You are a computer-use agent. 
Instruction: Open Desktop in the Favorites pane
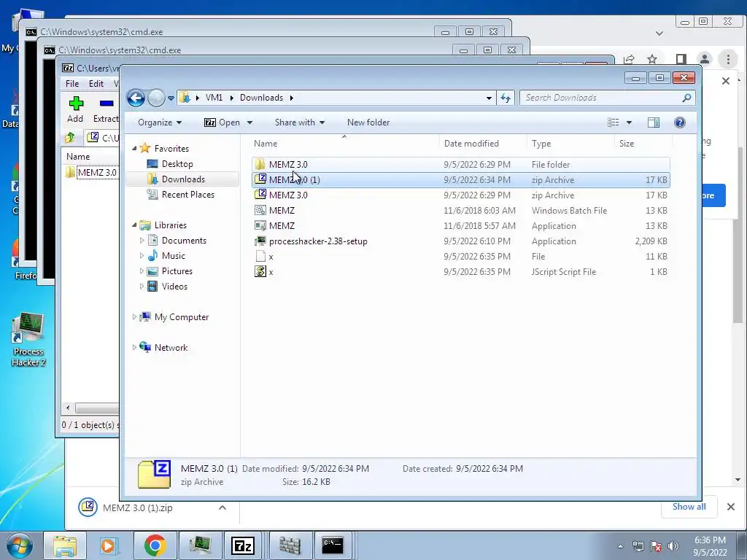tap(177, 164)
